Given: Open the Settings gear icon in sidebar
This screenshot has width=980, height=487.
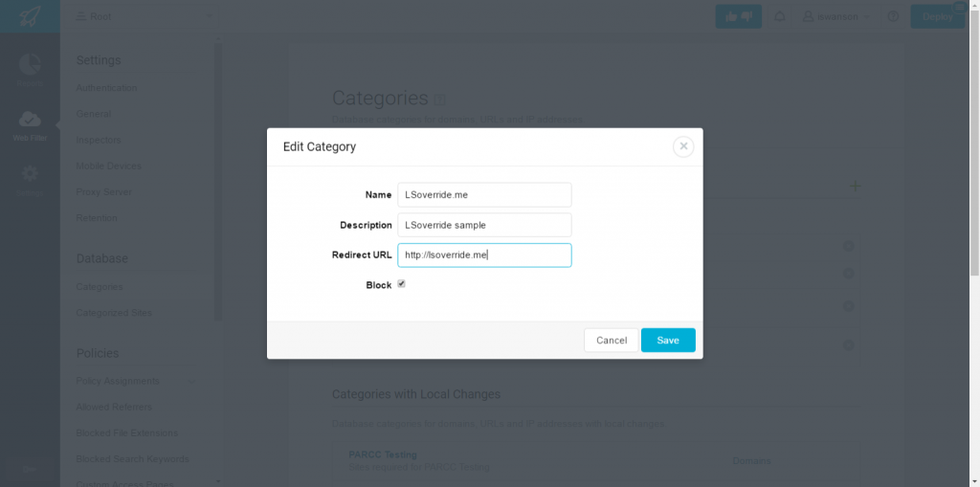Looking at the screenshot, I should coord(30,173).
